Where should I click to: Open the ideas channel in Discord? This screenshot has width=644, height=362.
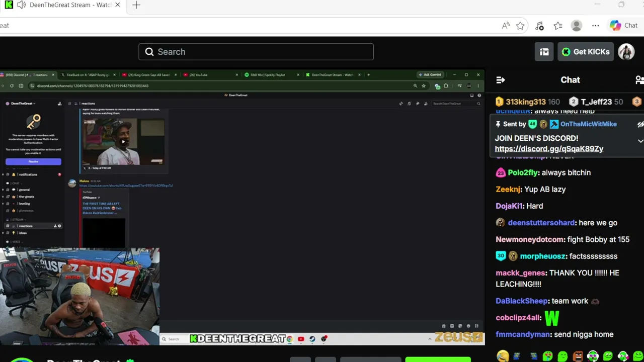click(33, 233)
